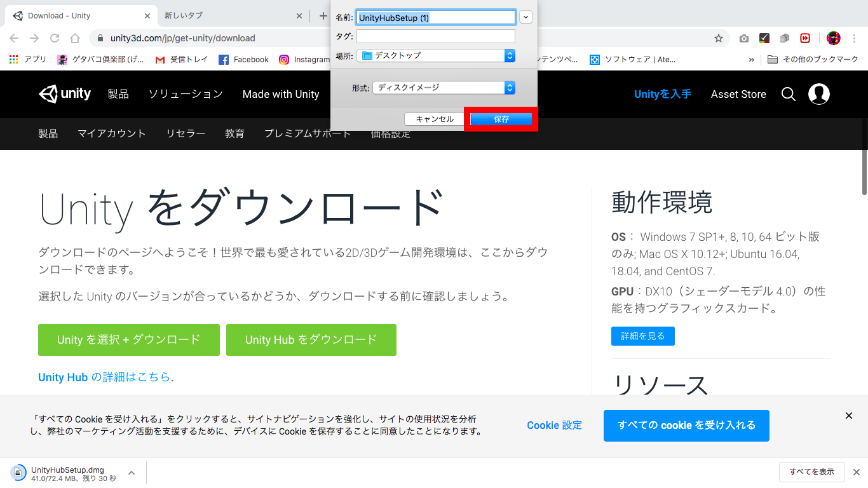The image size is (868, 488).
Task: Open Cookie 設定 link
Action: (x=554, y=426)
